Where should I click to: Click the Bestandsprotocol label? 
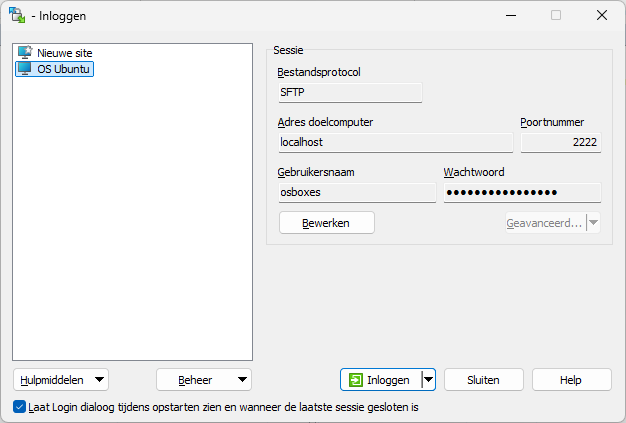[319, 72]
